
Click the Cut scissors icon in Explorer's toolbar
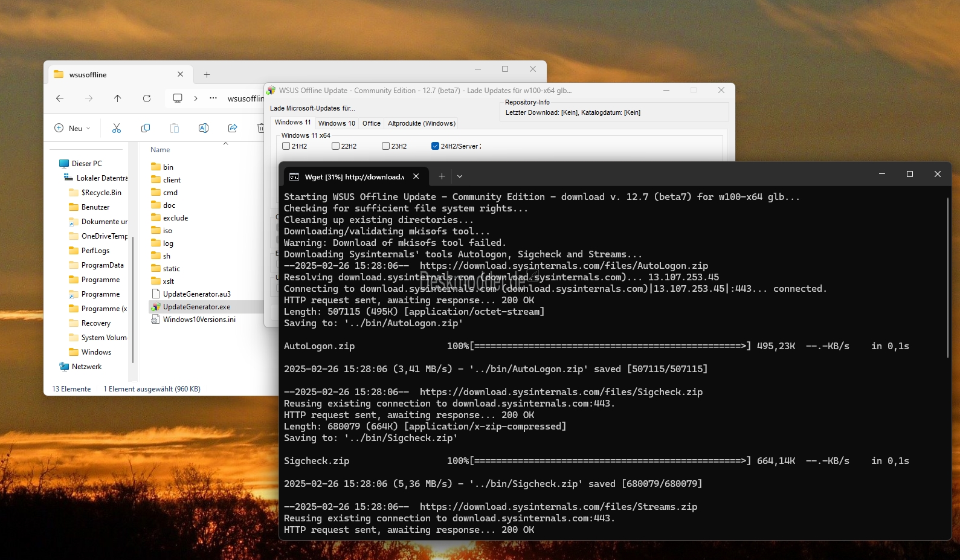117,128
